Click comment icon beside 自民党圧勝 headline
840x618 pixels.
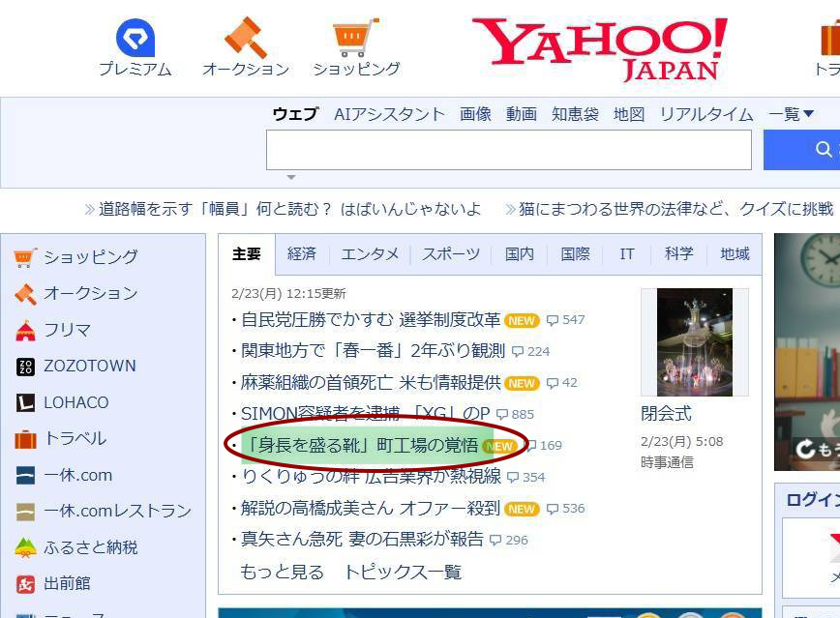pyautogui.click(x=553, y=320)
